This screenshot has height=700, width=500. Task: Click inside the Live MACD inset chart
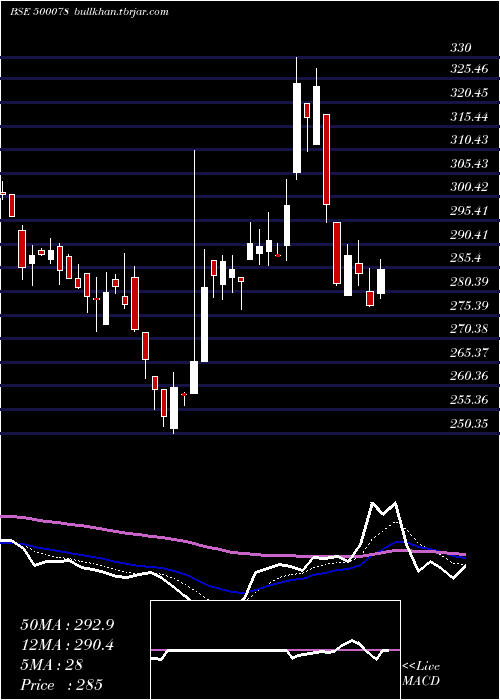(275, 650)
